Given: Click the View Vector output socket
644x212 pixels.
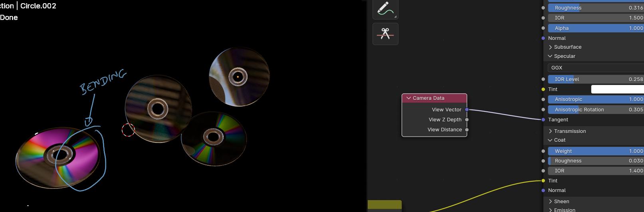Looking at the screenshot, I should point(467,109).
